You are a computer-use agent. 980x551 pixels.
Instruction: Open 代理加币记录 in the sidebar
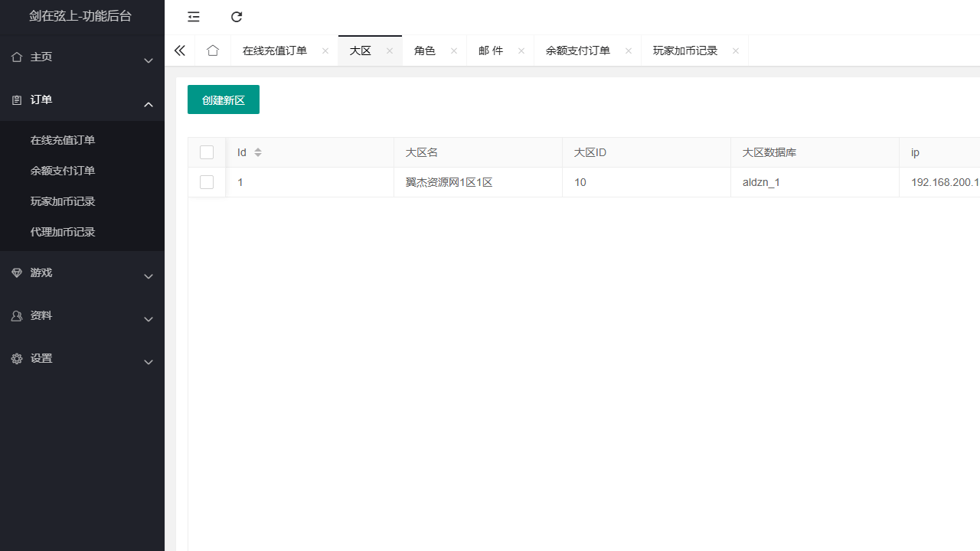tap(63, 232)
